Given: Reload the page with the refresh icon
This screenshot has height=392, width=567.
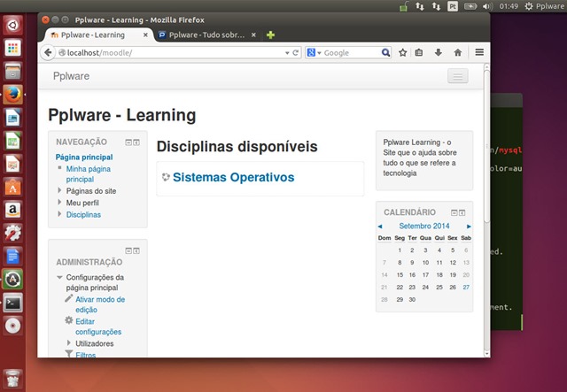Looking at the screenshot, I should tap(295, 53).
